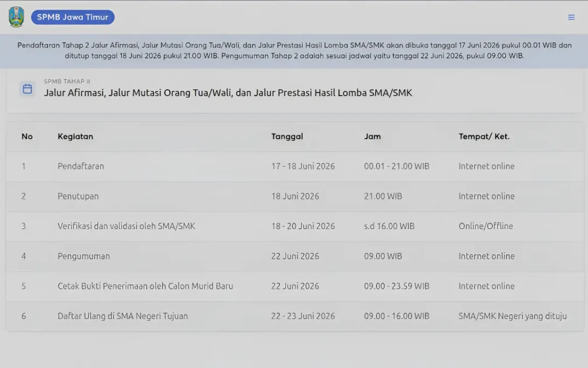Click the Jawa Timur provincial emblem logo

[x=16, y=17]
